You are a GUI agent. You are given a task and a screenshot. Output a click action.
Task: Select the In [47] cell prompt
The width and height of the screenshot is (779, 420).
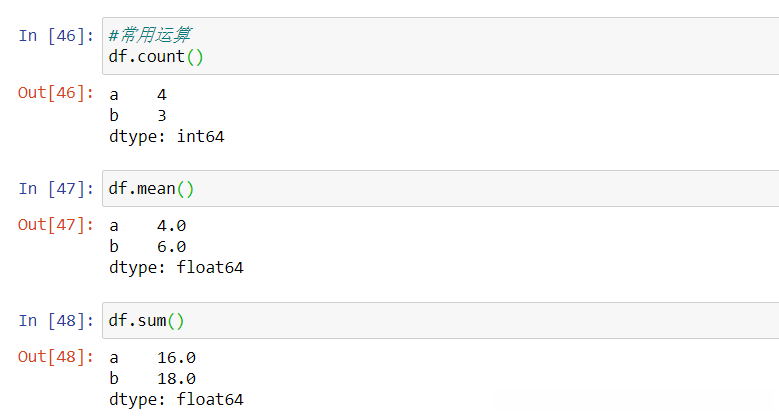pyautogui.click(x=56, y=188)
